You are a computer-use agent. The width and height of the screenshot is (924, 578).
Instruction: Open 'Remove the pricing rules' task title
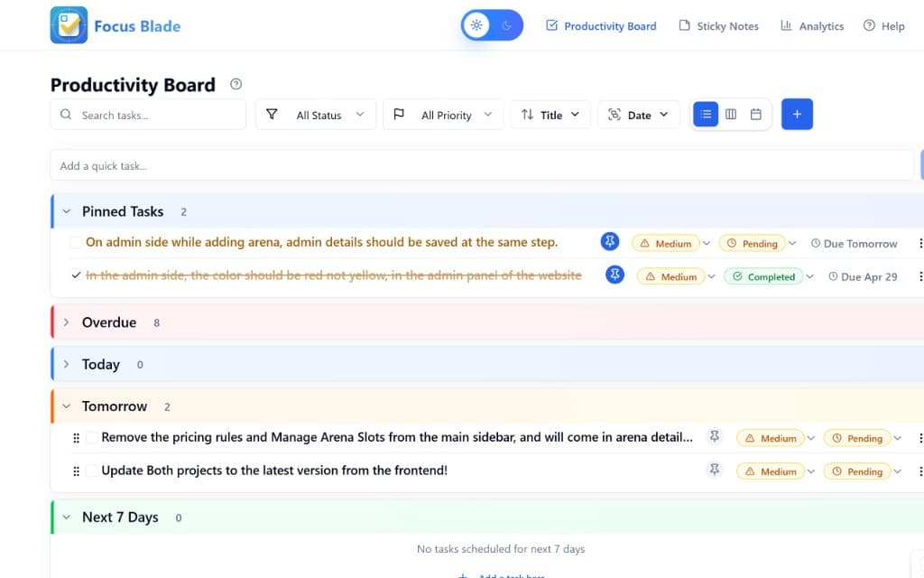pos(397,437)
